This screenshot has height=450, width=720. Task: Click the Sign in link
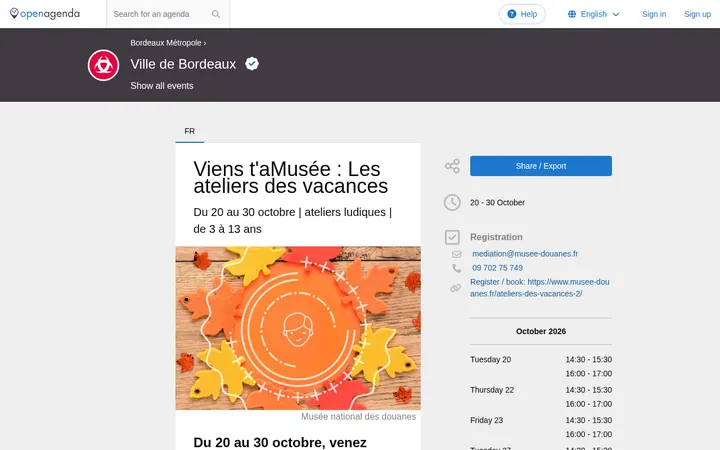pos(654,14)
